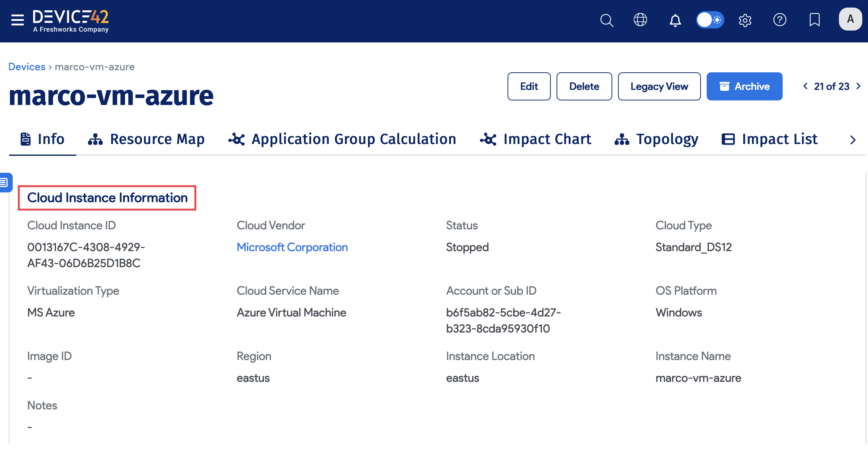The image size is (868, 452).
Task: Toggle dark mode switch
Action: click(x=710, y=20)
